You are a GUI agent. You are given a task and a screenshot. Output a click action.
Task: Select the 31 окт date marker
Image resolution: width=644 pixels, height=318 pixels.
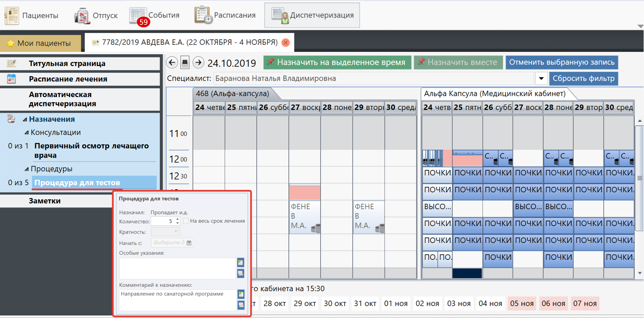pos(365,304)
